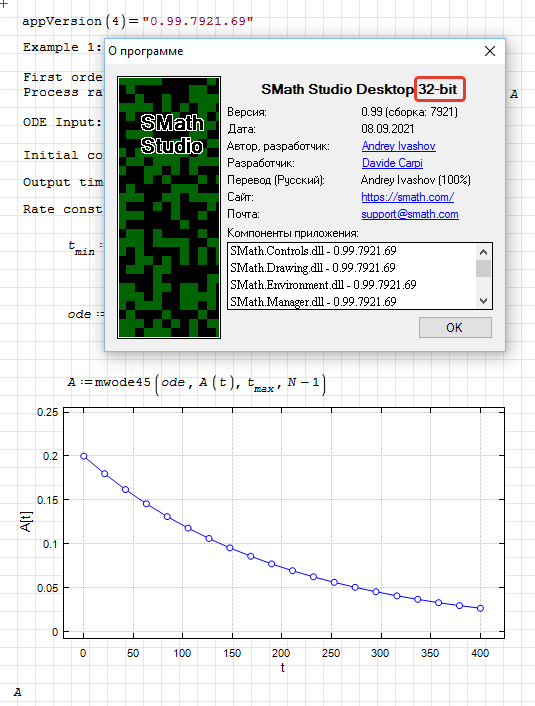Open the https://smath.com/ website link

pyautogui.click(x=408, y=197)
